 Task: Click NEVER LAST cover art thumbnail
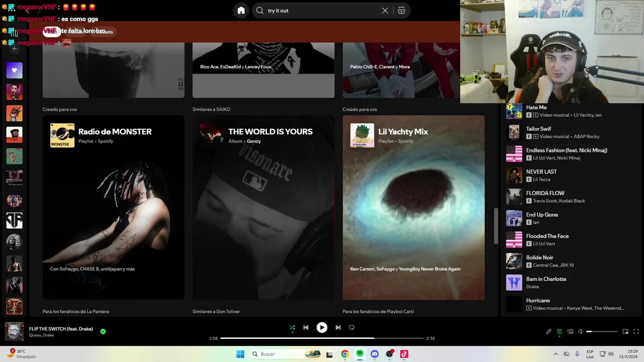pyautogui.click(x=514, y=175)
